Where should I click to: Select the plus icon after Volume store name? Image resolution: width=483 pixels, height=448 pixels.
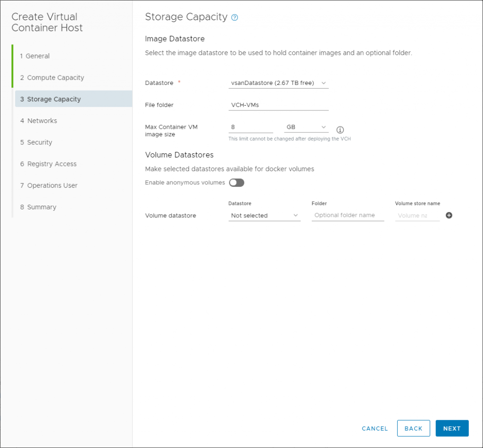[449, 215]
